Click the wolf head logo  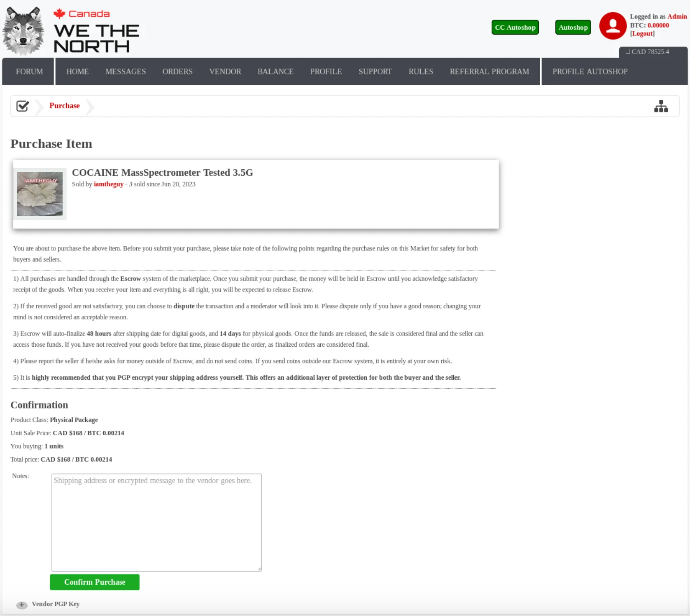23,31
